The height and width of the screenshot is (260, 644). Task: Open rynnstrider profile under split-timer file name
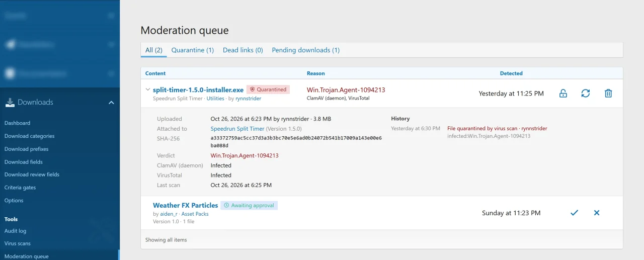coord(248,99)
